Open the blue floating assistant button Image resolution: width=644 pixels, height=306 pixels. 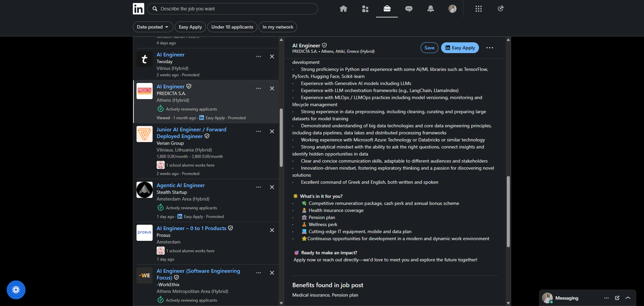16,290
